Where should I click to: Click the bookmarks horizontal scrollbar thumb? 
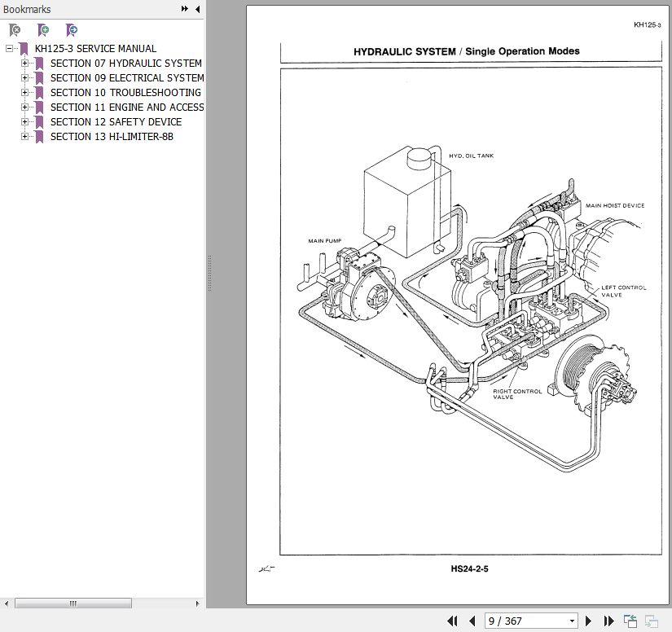coord(72,603)
